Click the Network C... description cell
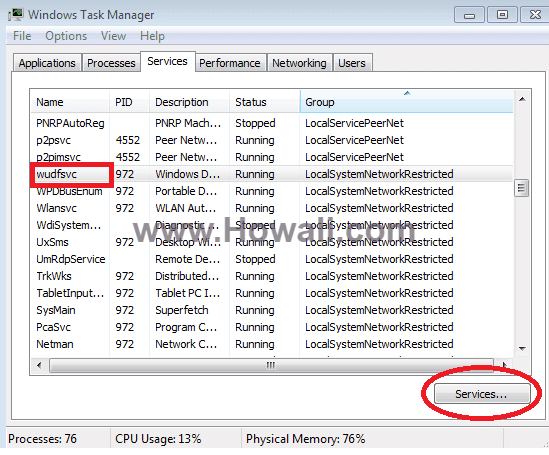 pyautogui.click(x=186, y=344)
